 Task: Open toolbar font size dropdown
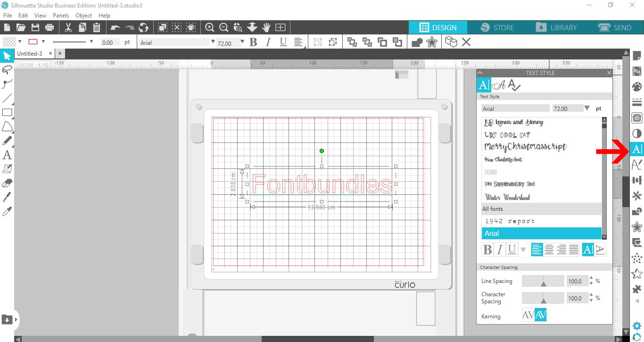point(242,42)
